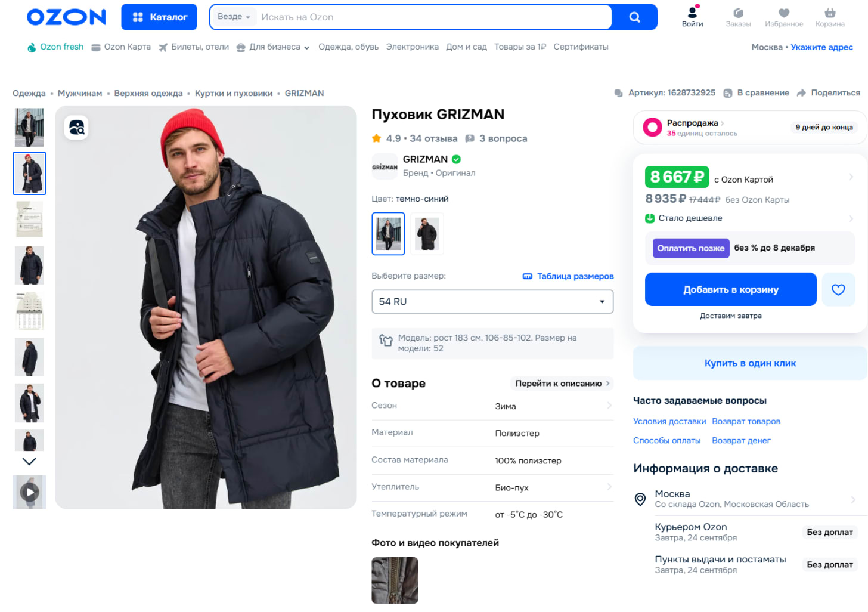Open the Корзина cart icon
This screenshot has width=868, height=612.
(x=829, y=13)
